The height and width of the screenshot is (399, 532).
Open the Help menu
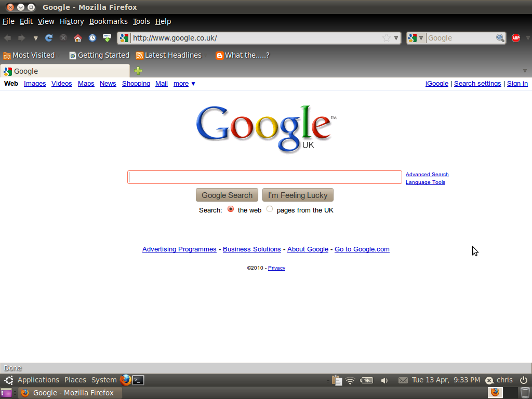(163, 21)
